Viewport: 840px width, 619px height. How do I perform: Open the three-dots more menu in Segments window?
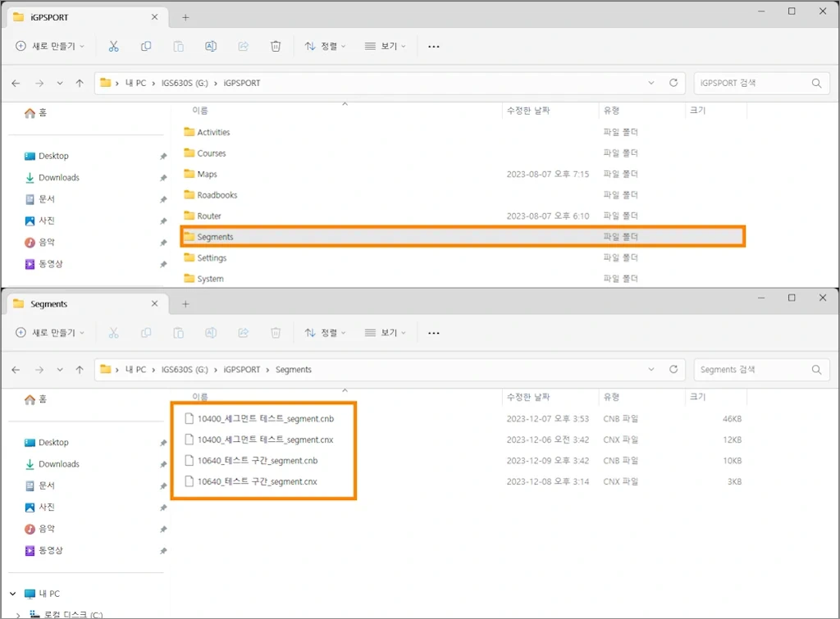point(434,333)
